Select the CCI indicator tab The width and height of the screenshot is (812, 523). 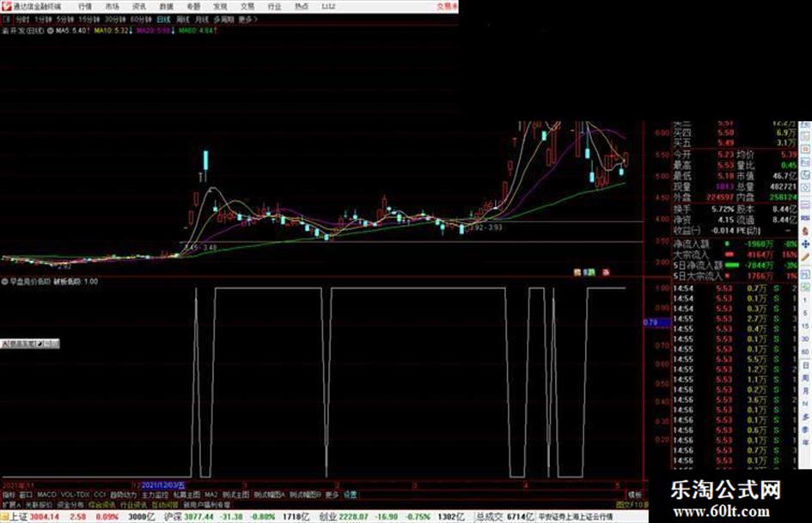100,495
